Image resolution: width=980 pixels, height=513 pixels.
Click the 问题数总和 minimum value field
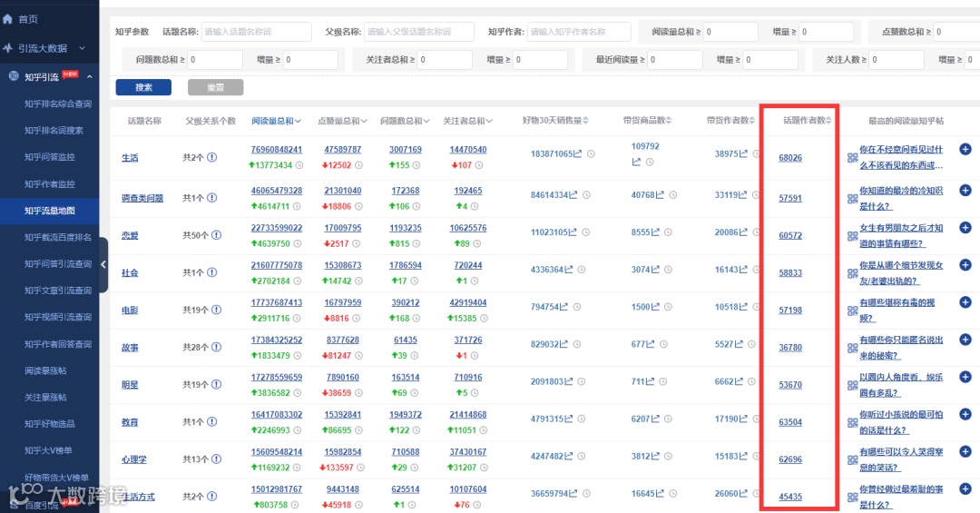pos(214,60)
